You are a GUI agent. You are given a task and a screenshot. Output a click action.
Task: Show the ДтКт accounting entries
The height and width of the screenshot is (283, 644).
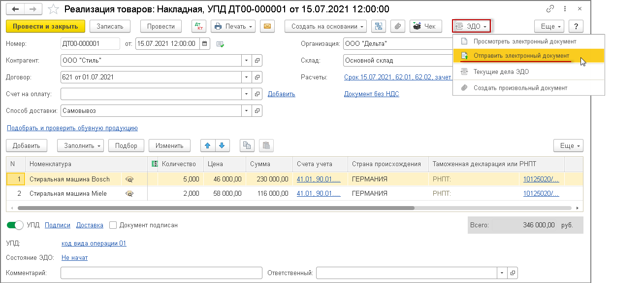point(198,26)
